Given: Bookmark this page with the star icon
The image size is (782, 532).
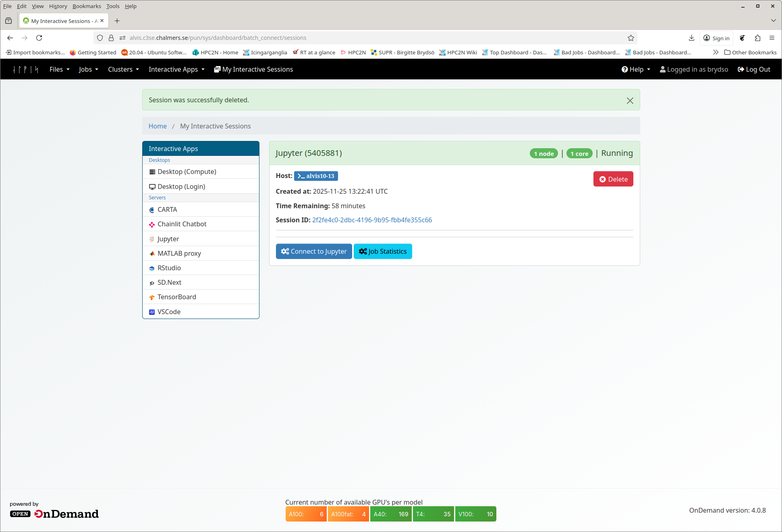Looking at the screenshot, I should pyautogui.click(x=631, y=38).
